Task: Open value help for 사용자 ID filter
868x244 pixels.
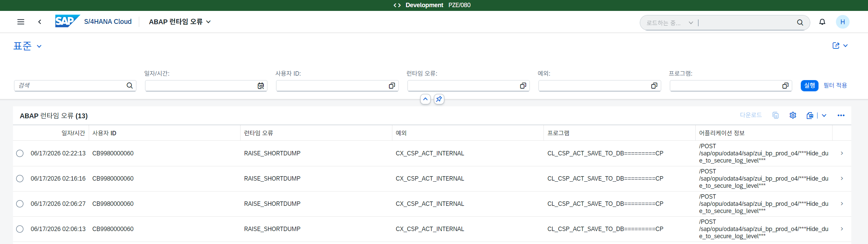Action: click(392, 86)
